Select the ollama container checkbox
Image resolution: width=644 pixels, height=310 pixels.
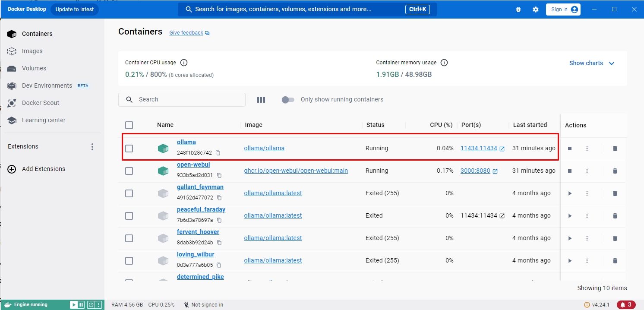tap(129, 149)
